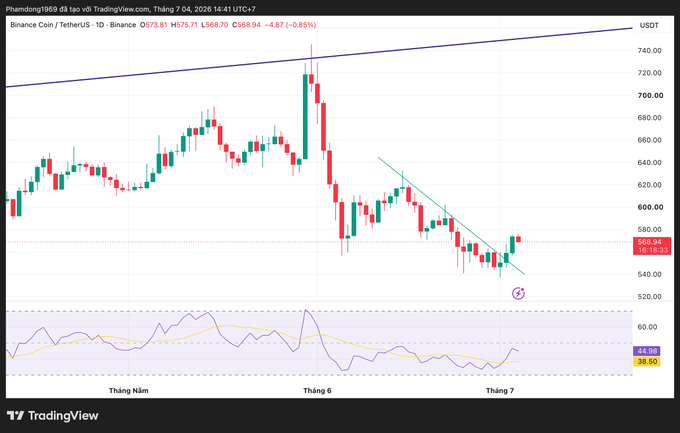Click the high price value H575.71
The image size is (680, 433).
184,25
